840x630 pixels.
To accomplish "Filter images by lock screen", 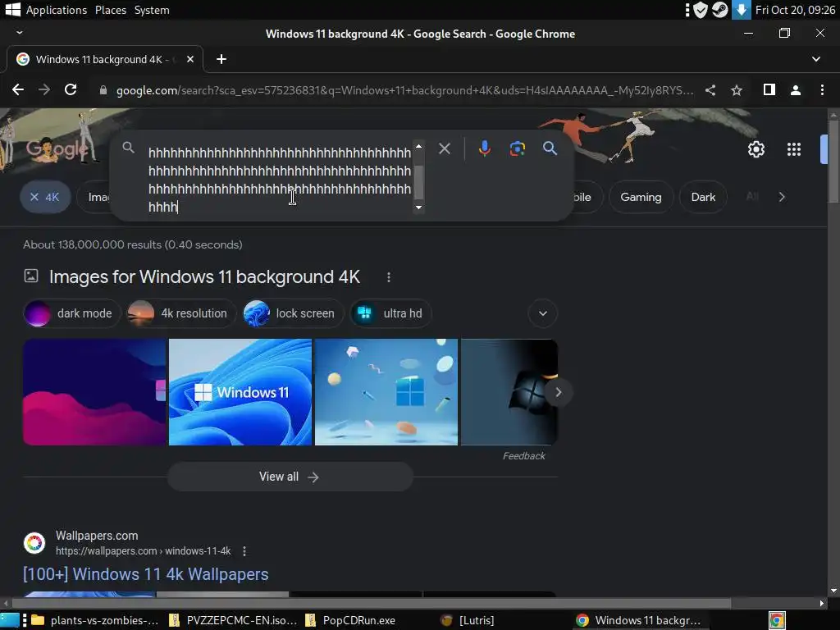I will [293, 313].
